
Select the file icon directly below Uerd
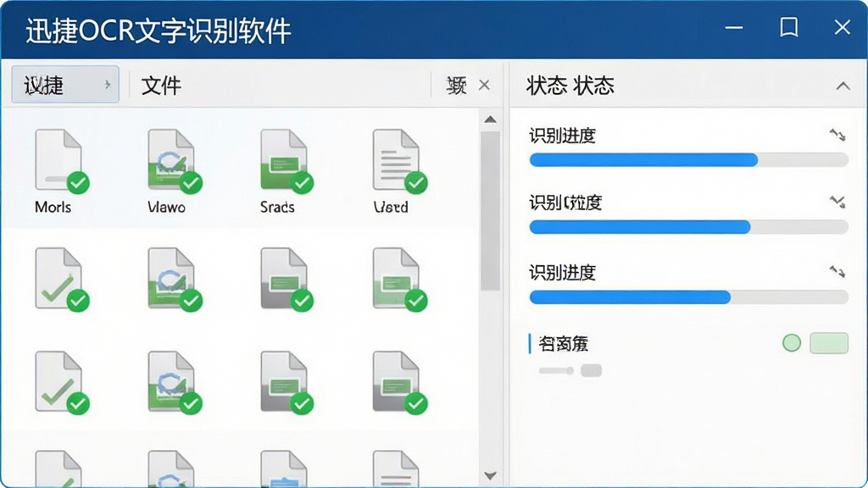click(x=396, y=278)
